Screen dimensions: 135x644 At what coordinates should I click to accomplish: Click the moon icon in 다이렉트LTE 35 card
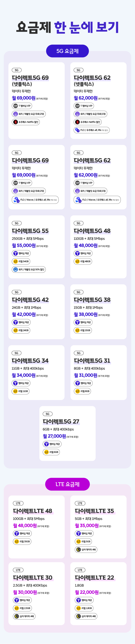click(79, 550)
